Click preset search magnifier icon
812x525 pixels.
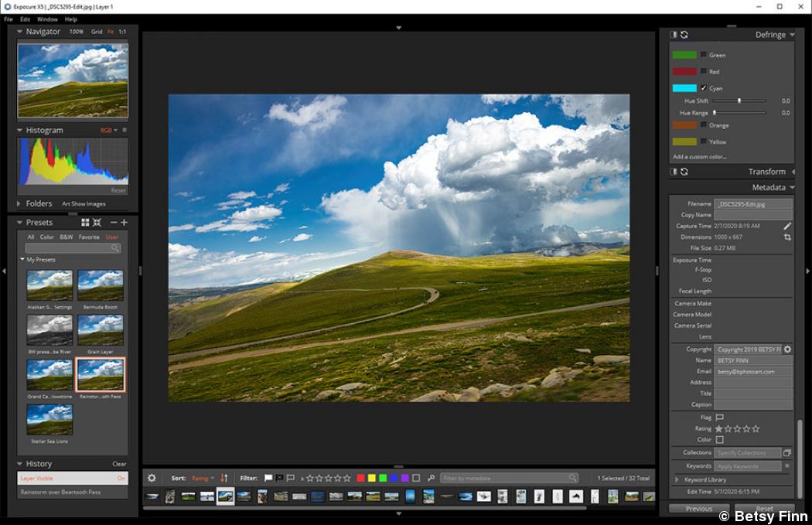coord(115,248)
